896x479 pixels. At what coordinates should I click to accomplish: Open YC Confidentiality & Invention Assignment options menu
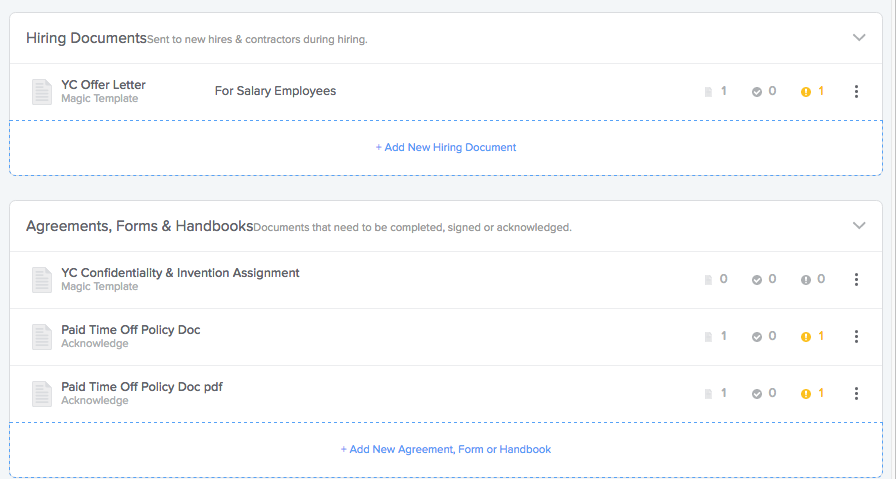pos(856,280)
